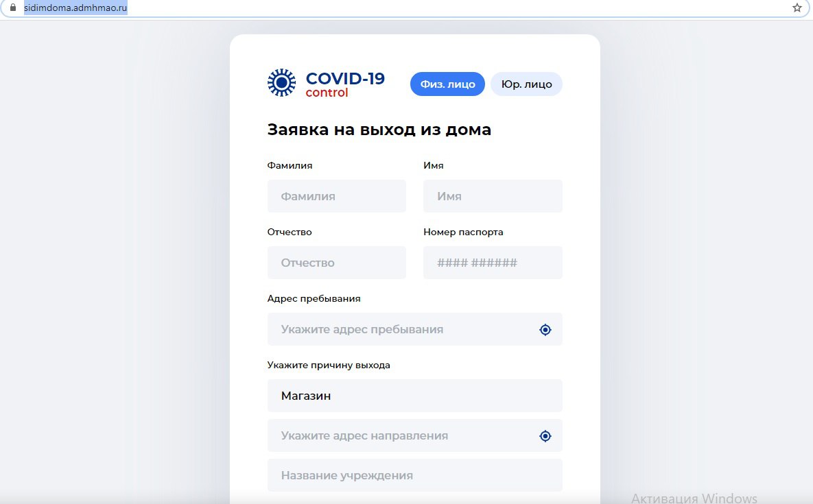Bookmark page with the star icon
Screen dimensions: 813x504
[797, 8]
